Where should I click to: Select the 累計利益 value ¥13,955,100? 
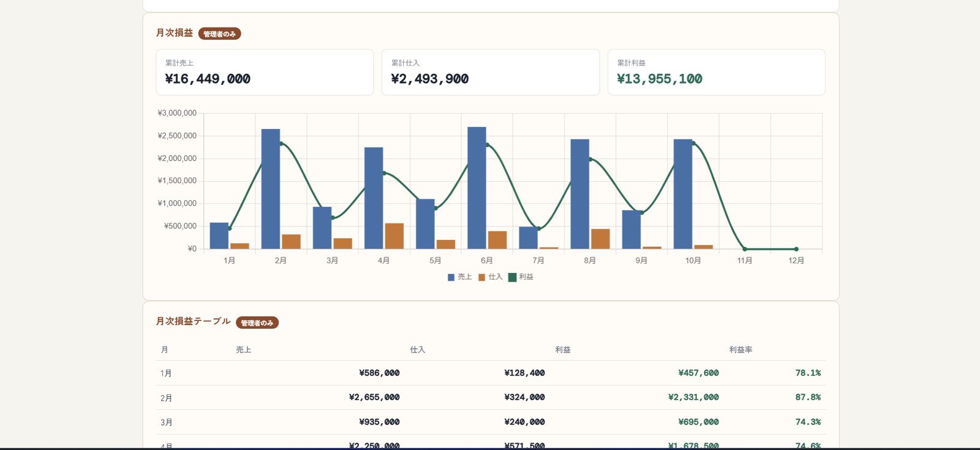pos(660,79)
